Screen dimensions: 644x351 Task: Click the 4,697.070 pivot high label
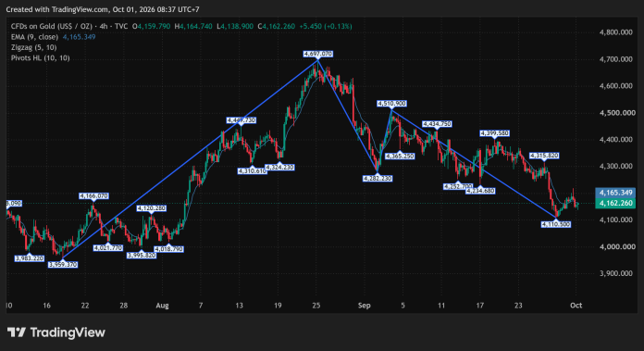[x=318, y=54]
